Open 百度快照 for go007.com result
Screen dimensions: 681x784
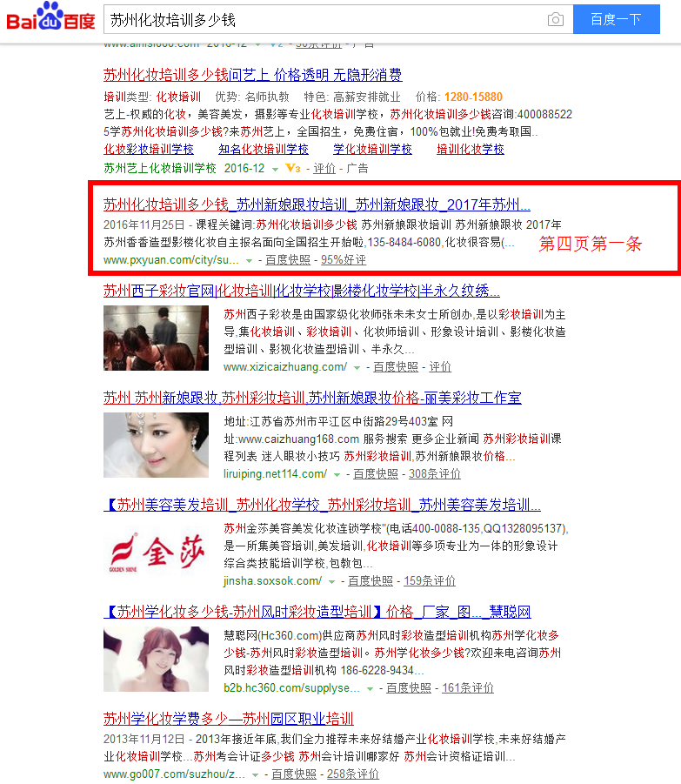tap(294, 774)
